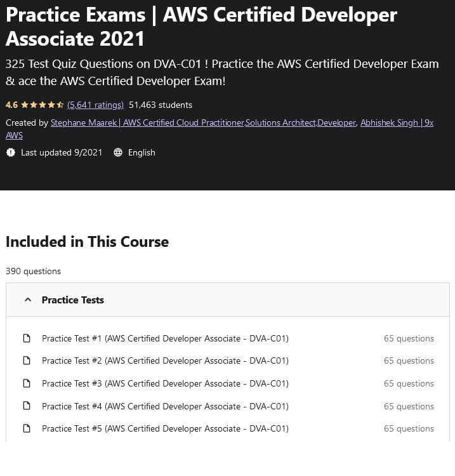Click the star rating icons

[x=42, y=105]
